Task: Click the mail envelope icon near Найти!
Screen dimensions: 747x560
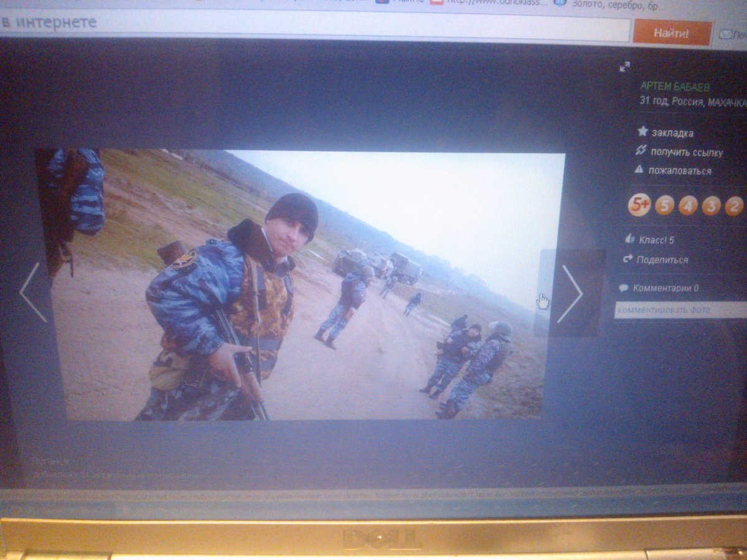Action: (x=725, y=34)
